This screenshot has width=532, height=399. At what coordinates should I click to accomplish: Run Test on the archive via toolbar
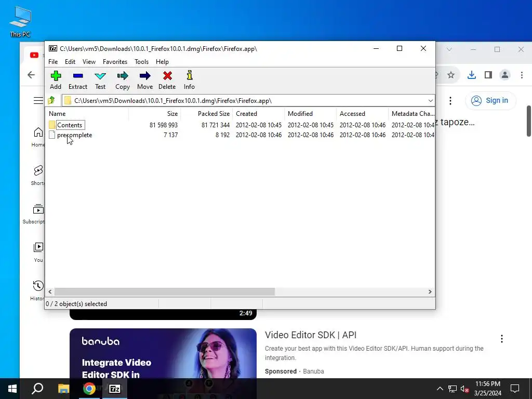[x=100, y=80]
